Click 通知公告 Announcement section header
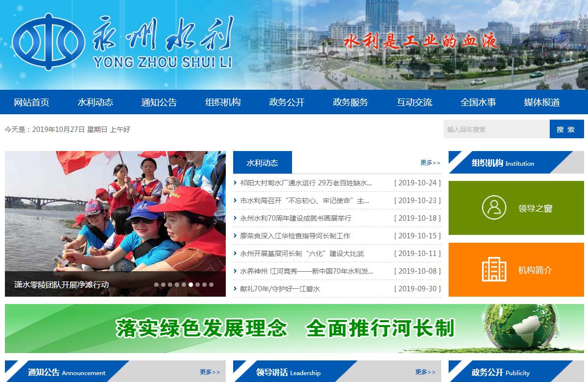Image resolution: width=588 pixels, height=382 pixels. 66,372
